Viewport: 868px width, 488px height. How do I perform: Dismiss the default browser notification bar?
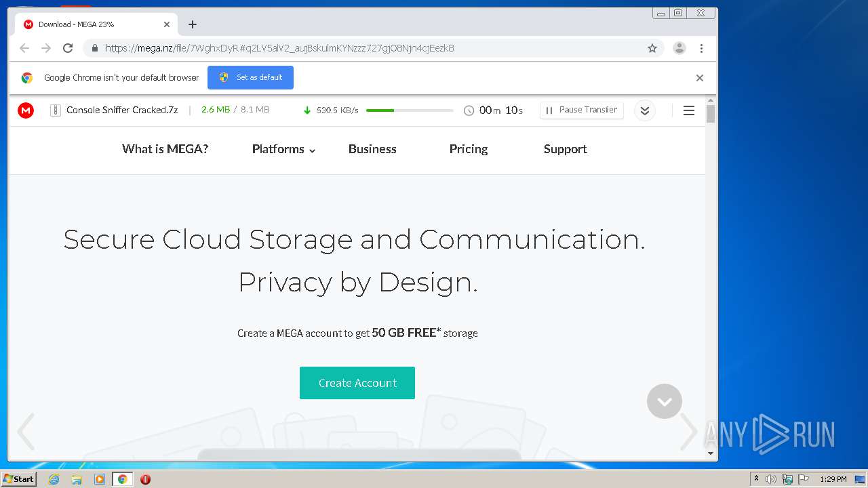(700, 78)
